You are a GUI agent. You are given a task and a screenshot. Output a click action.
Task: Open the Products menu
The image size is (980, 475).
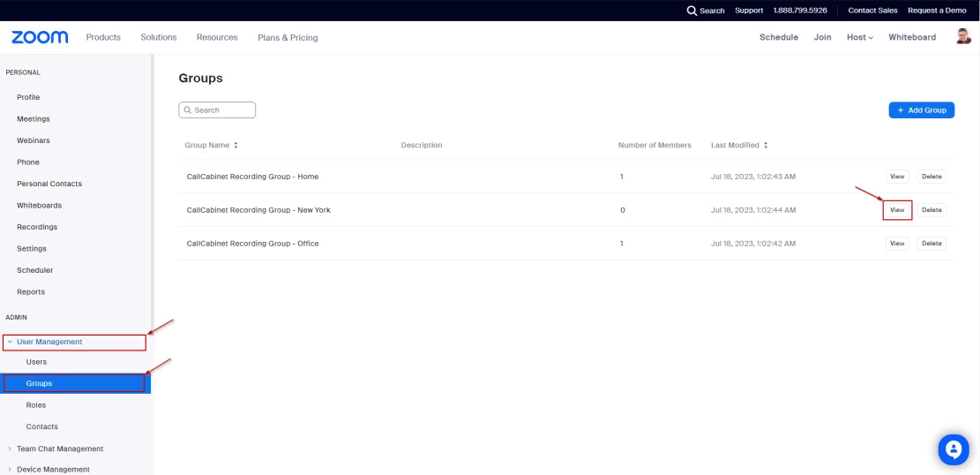coord(103,38)
